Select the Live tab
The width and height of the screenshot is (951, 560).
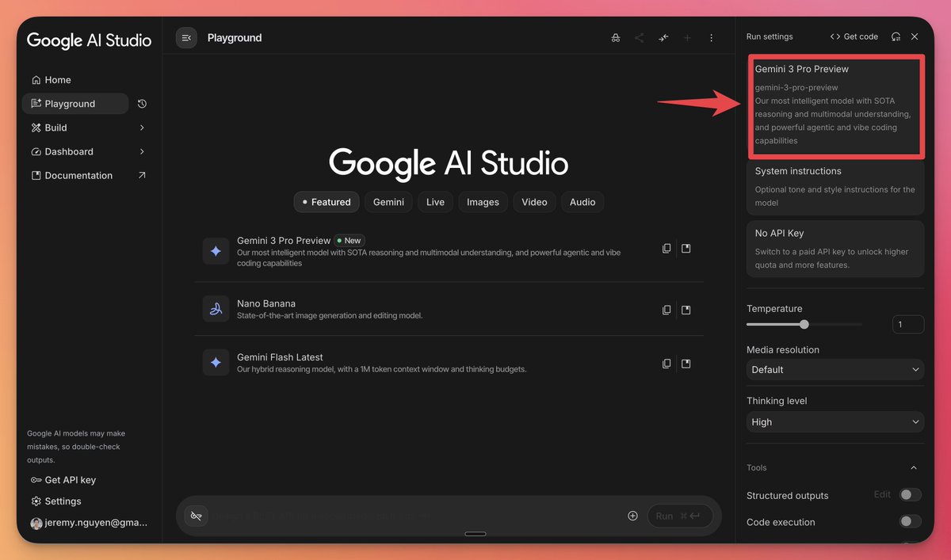(x=435, y=202)
